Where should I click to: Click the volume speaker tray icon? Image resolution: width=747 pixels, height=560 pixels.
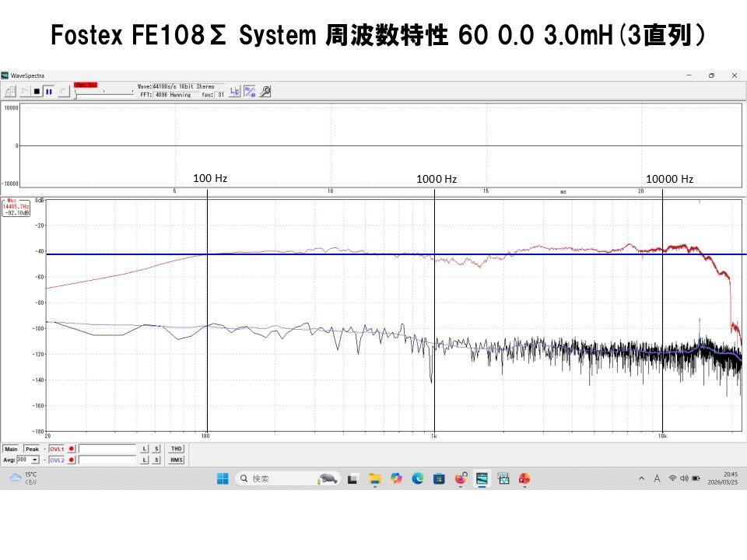[x=684, y=478]
